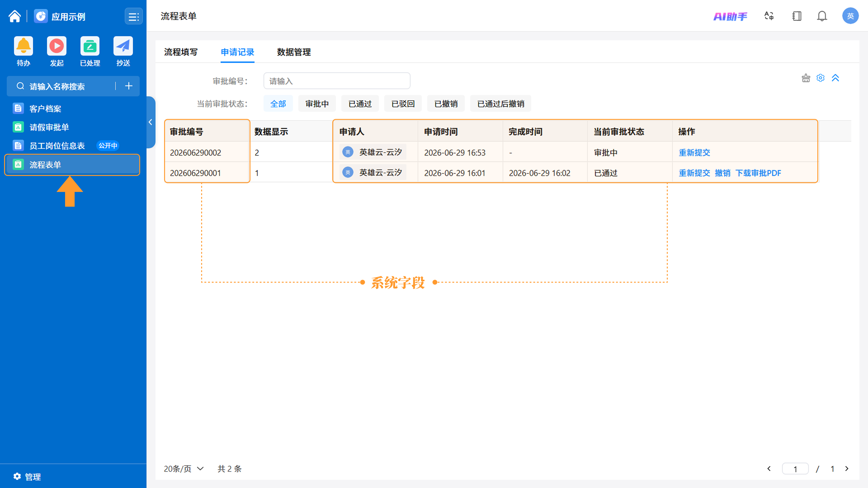Go to next page arrow

click(x=847, y=469)
